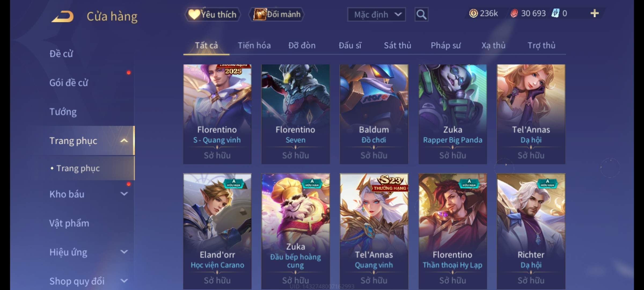This screenshot has height=290, width=644.
Task: Tap the plus icon to add currency
Action: click(595, 13)
